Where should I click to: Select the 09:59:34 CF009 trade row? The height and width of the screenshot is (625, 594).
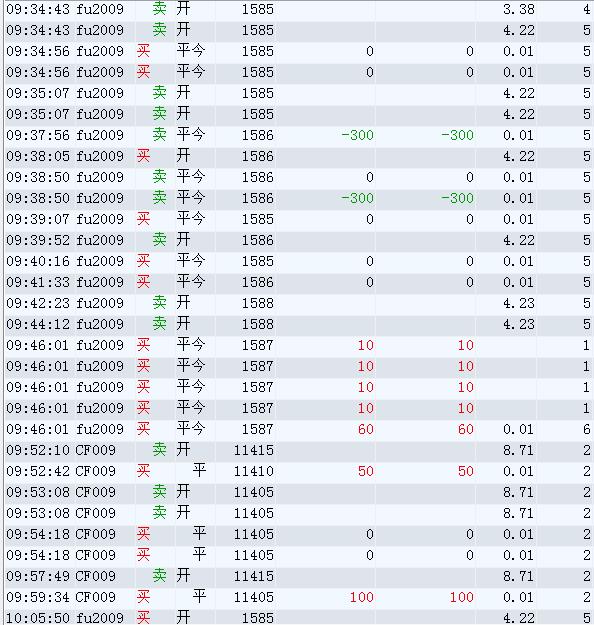[299, 597]
